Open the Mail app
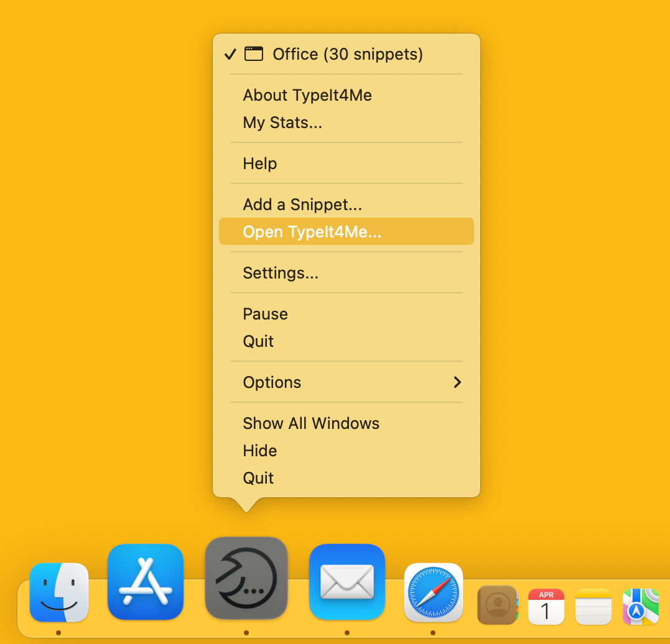The height and width of the screenshot is (644, 670). click(x=347, y=582)
